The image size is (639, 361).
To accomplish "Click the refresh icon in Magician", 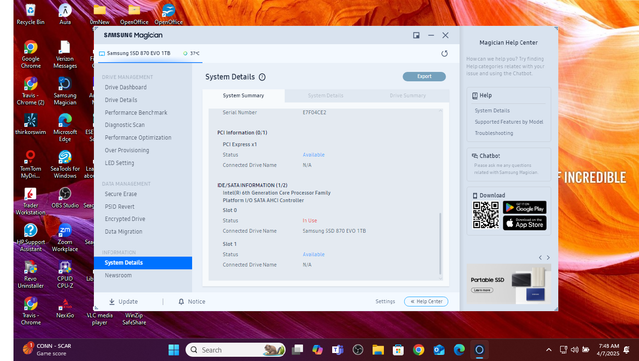I will pos(444,53).
